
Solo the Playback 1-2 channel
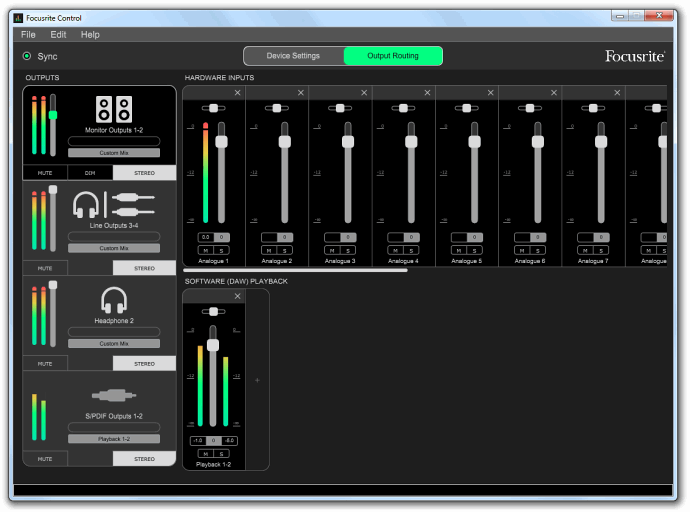coord(221,454)
